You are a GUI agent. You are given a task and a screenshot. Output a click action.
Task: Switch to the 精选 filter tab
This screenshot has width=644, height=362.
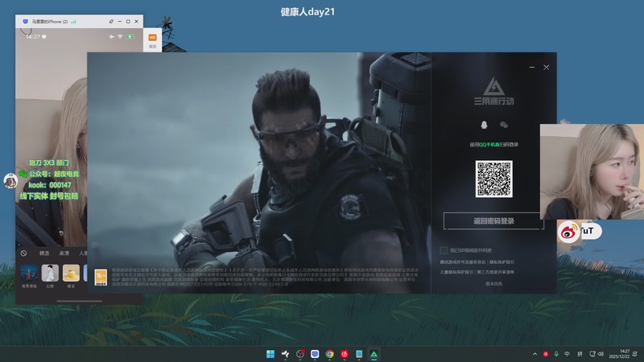[44, 253]
